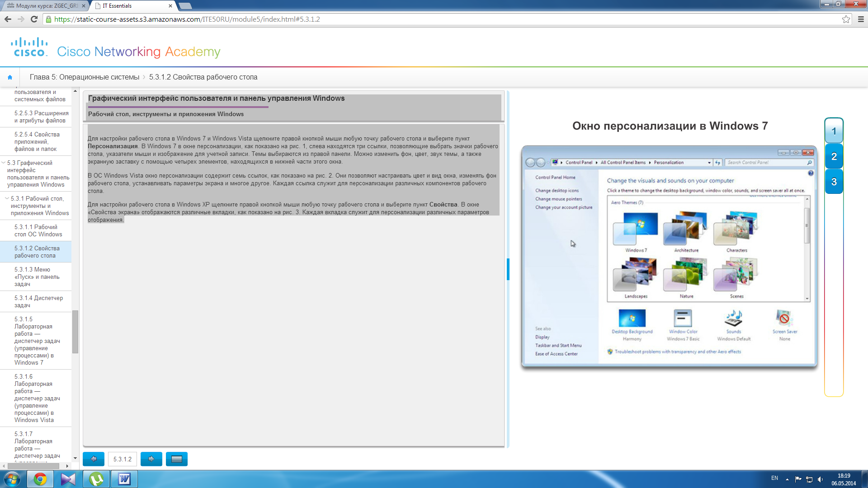The width and height of the screenshot is (868, 488).
Task: Open the Windows Start button
Action: pyautogui.click(x=12, y=479)
